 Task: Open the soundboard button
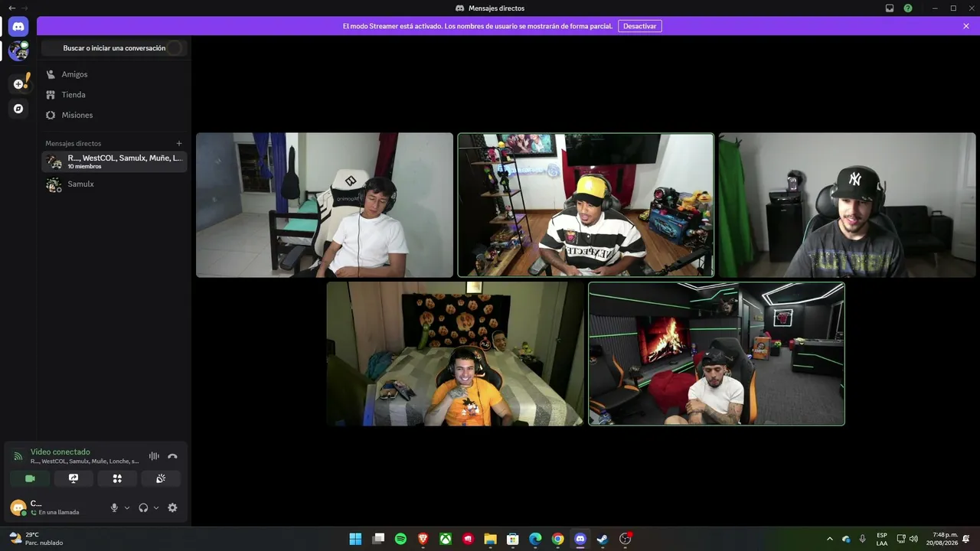coord(161,478)
